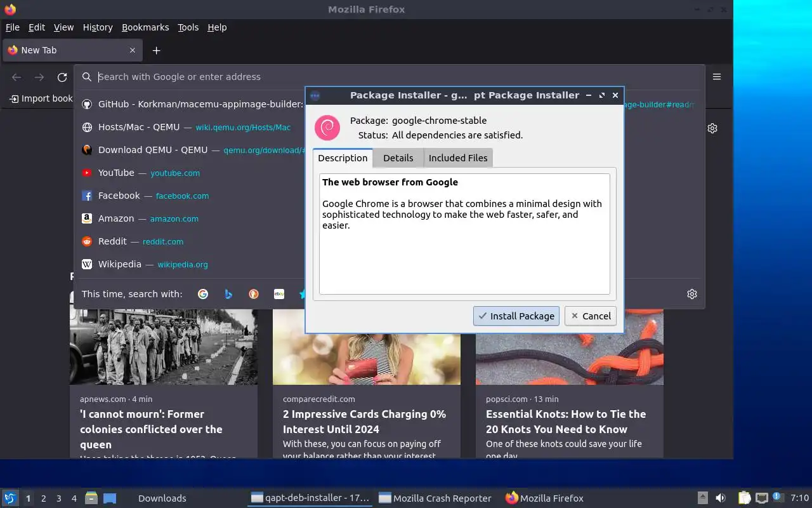Search this time with DuckDuckGo icon

[x=254, y=294]
